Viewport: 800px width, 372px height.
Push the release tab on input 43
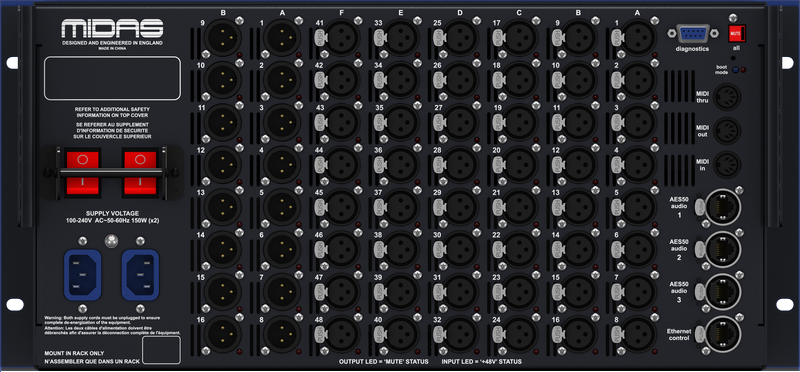320,121
